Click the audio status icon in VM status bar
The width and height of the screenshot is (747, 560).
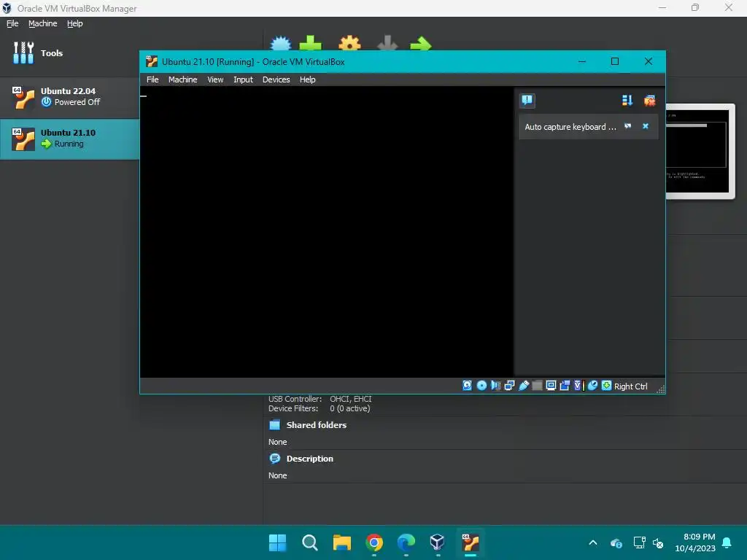[495, 386]
